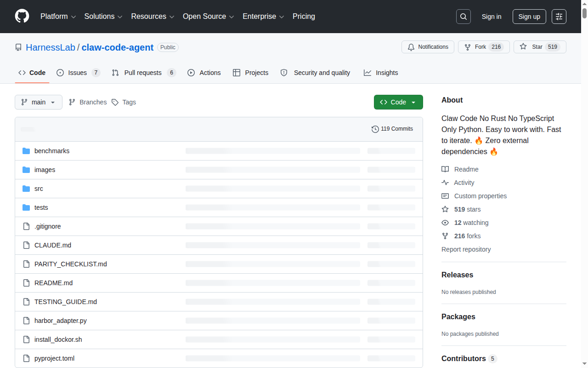Open the appearance settings icon button
Viewport: 588px width, 368px height.
[x=559, y=17]
